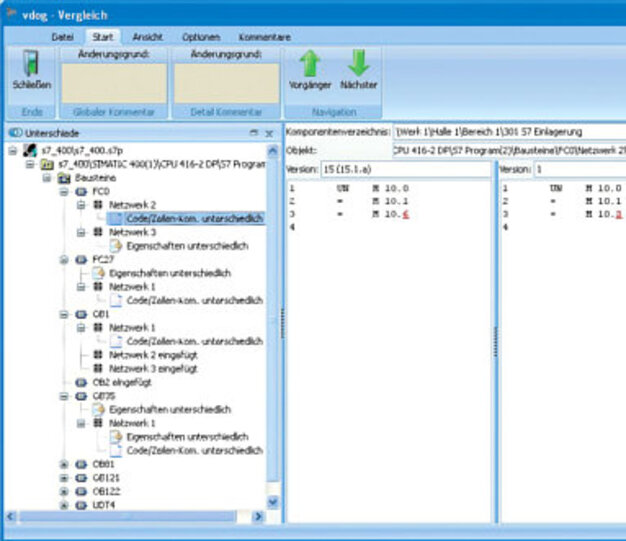Expand the OB121 tree node

(64, 478)
